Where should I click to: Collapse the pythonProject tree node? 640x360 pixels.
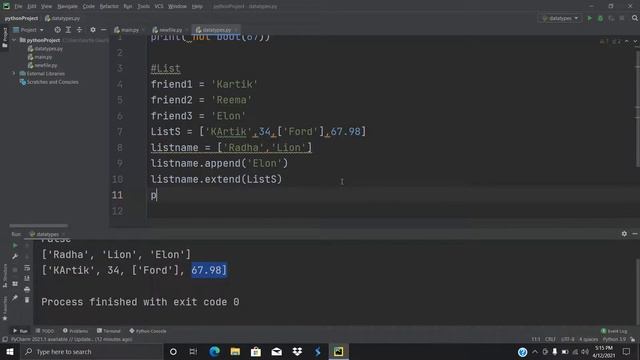coord(14,40)
